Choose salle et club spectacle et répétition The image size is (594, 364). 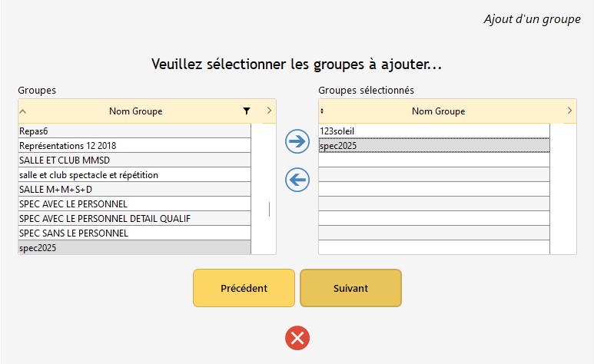[x=134, y=175]
